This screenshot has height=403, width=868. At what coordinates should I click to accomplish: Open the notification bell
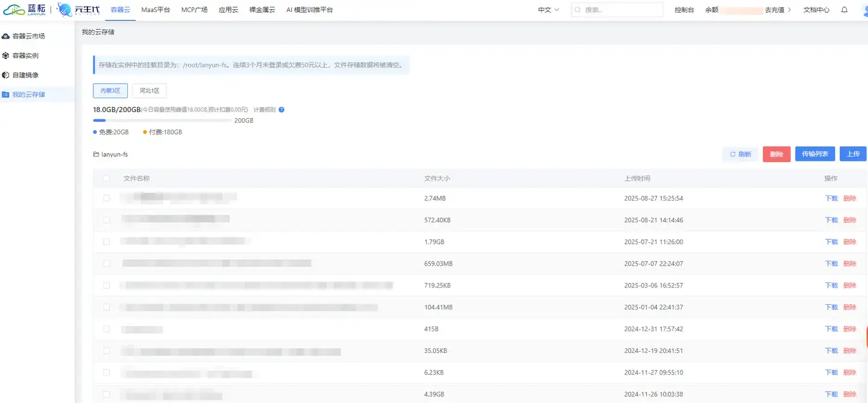[x=844, y=10]
